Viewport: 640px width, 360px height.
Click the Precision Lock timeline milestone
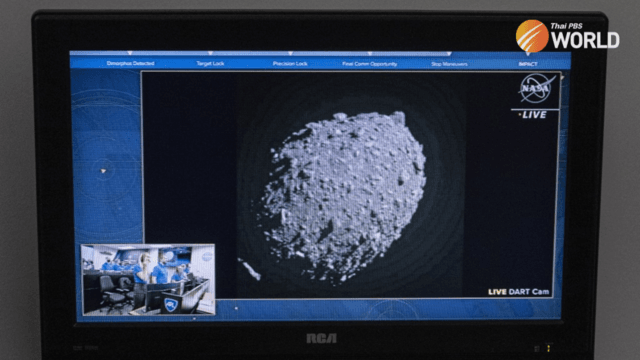point(290,64)
